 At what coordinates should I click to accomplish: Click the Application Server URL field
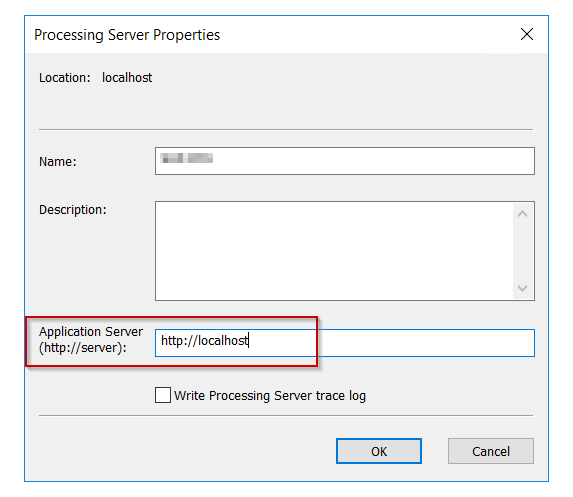tap(345, 343)
